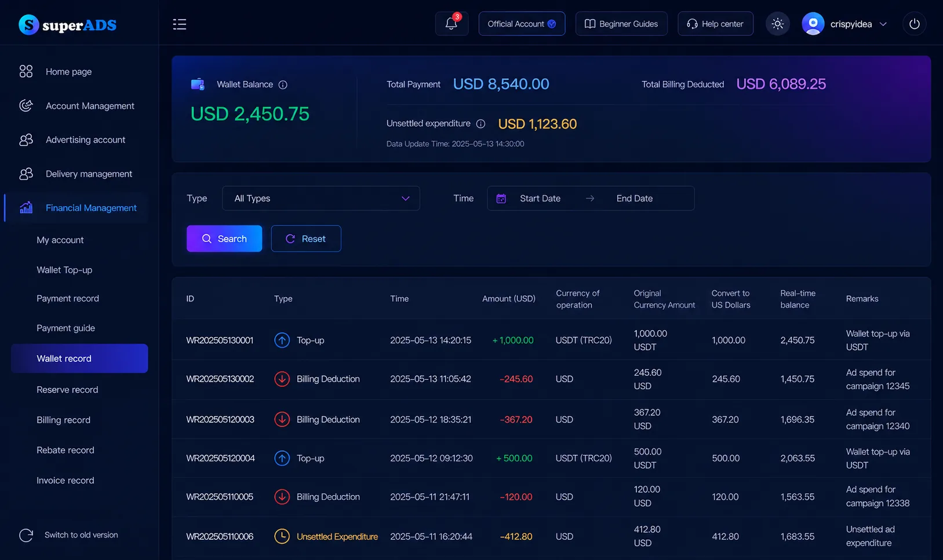The height and width of the screenshot is (560, 943).
Task: Open Beginner Guides
Action: [621, 24]
